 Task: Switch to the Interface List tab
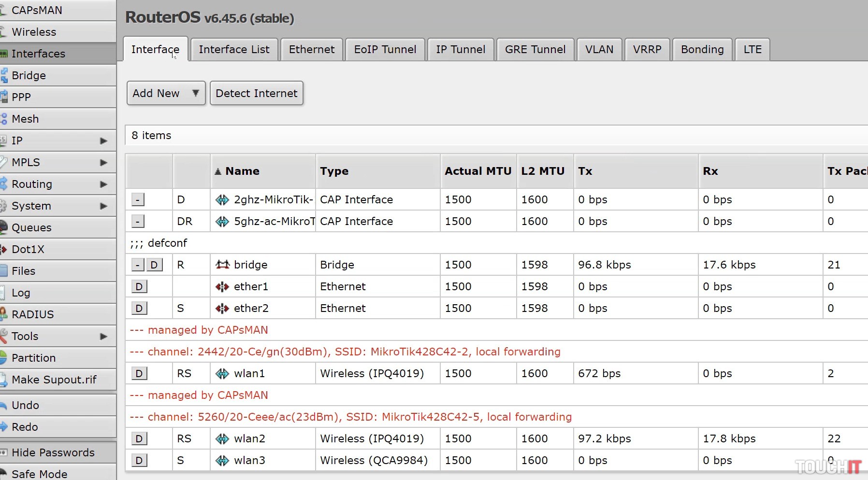(x=234, y=49)
